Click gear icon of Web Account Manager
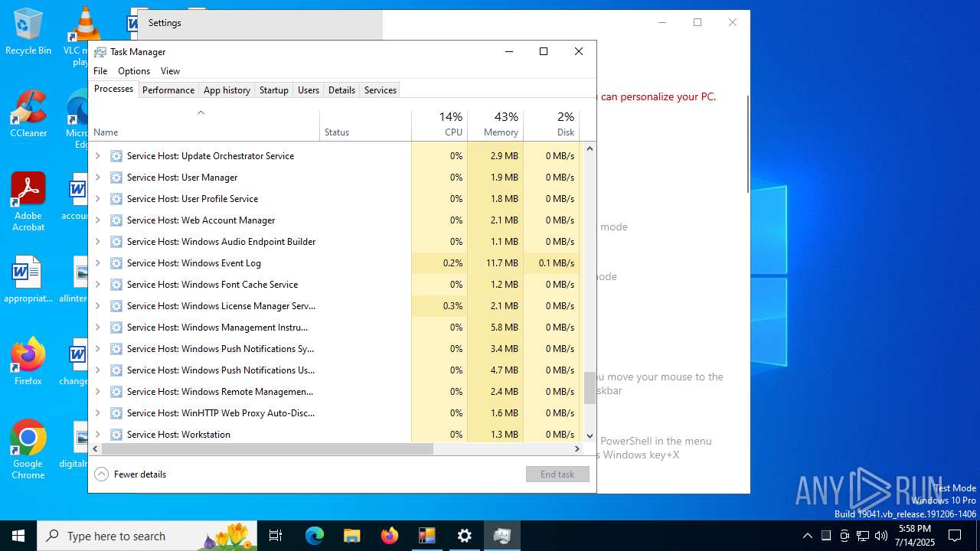Screen dimensions: 980x551 click(x=116, y=220)
